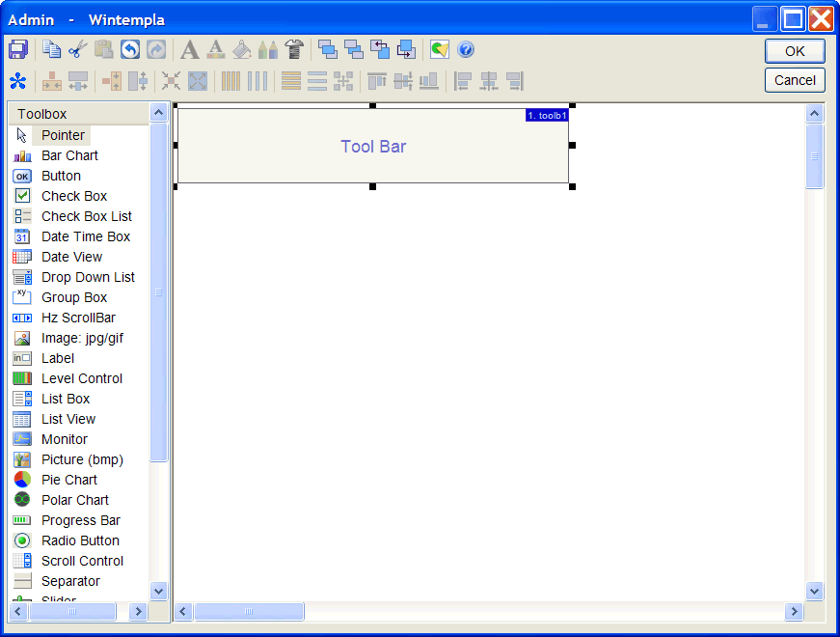Click the three blue horizontal bars icon
The image size is (840, 637).
(x=317, y=81)
